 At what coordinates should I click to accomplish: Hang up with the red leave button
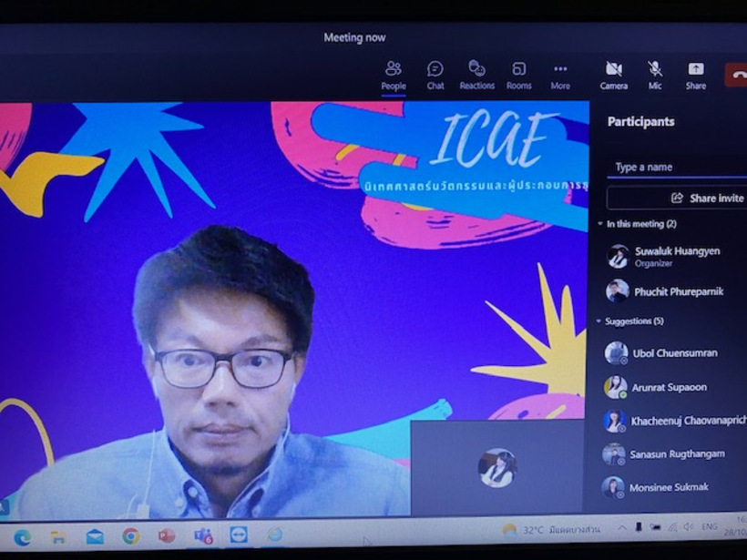coord(736,75)
